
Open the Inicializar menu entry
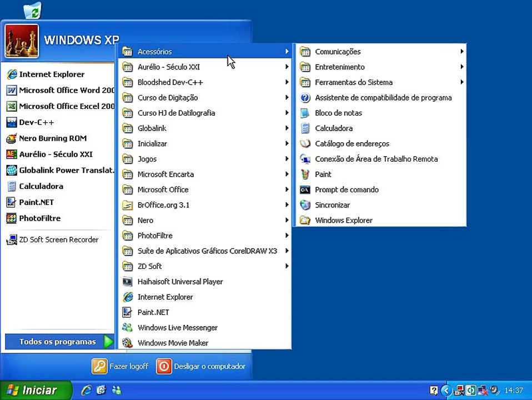tap(204, 144)
